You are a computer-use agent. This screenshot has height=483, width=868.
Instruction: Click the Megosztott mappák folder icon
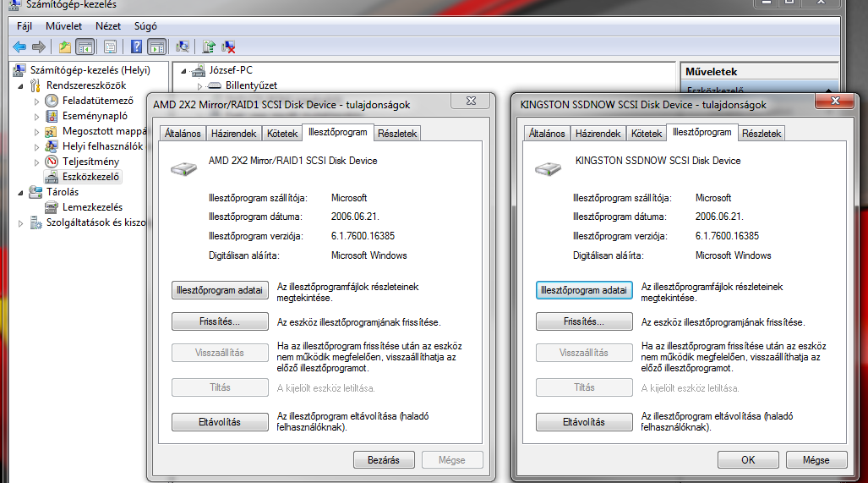coord(51,131)
